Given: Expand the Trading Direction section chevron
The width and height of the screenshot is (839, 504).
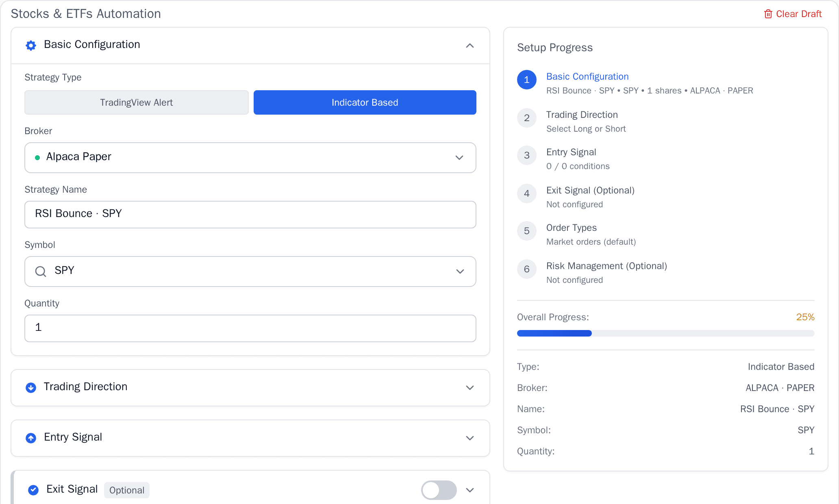Looking at the screenshot, I should pyautogui.click(x=470, y=388).
